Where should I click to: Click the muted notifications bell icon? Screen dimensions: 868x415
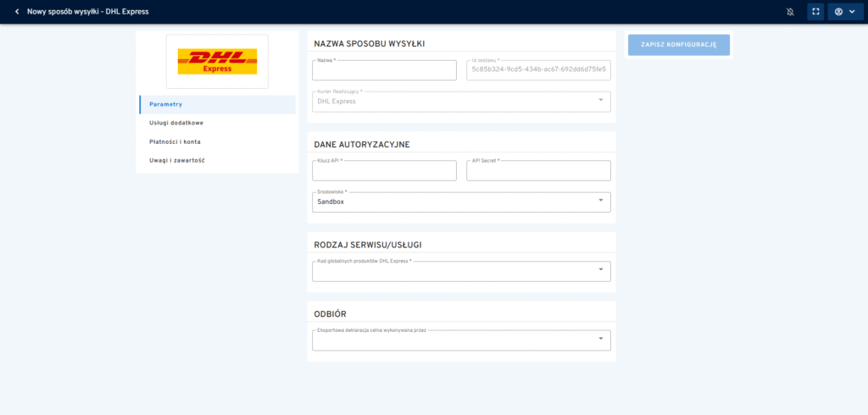click(x=791, y=12)
